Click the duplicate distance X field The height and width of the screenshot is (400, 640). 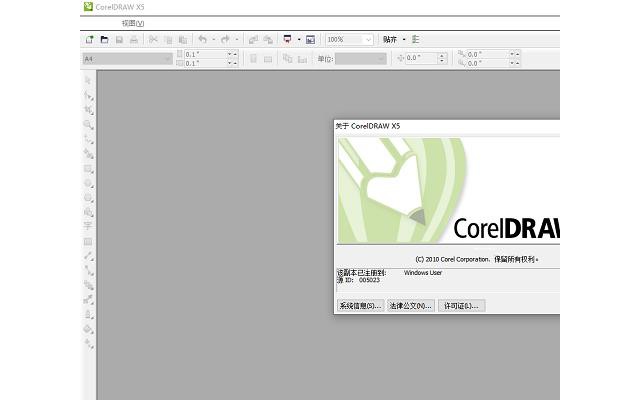click(487, 54)
